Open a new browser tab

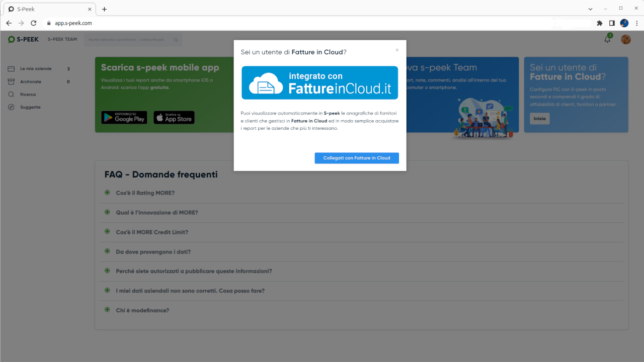coord(104,9)
